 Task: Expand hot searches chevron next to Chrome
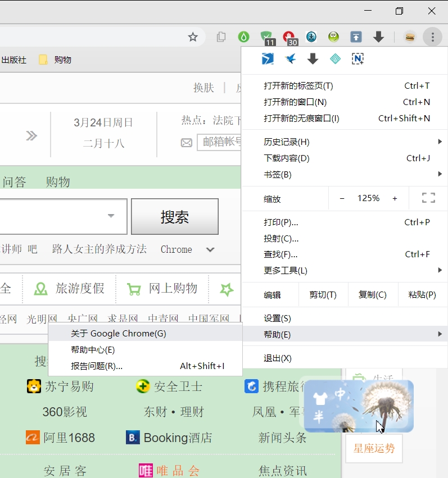pyautogui.click(x=210, y=249)
